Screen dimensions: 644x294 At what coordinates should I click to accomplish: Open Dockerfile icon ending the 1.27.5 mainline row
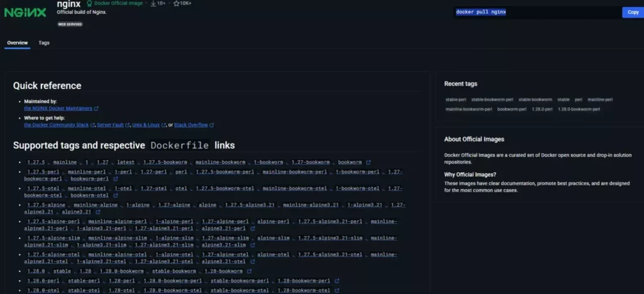(x=369, y=162)
